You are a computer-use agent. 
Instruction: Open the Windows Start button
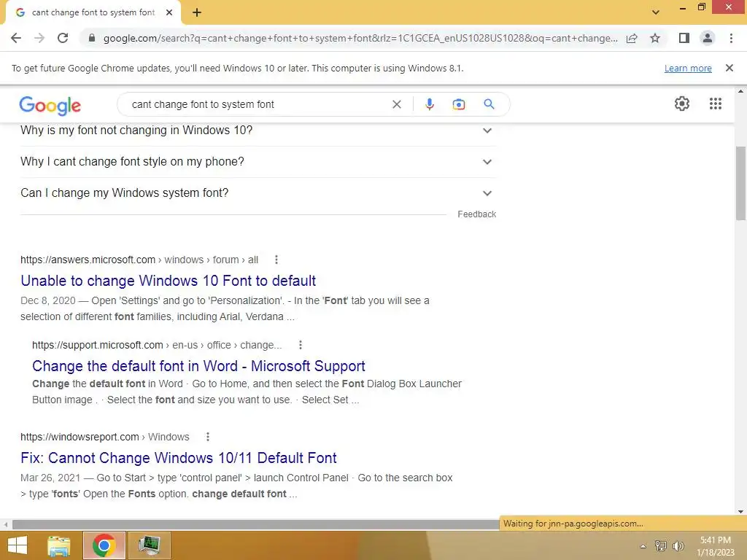[18, 545]
